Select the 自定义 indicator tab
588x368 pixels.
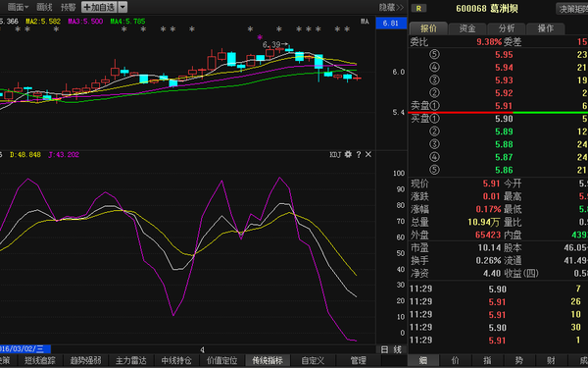pyautogui.click(x=313, y=360)
